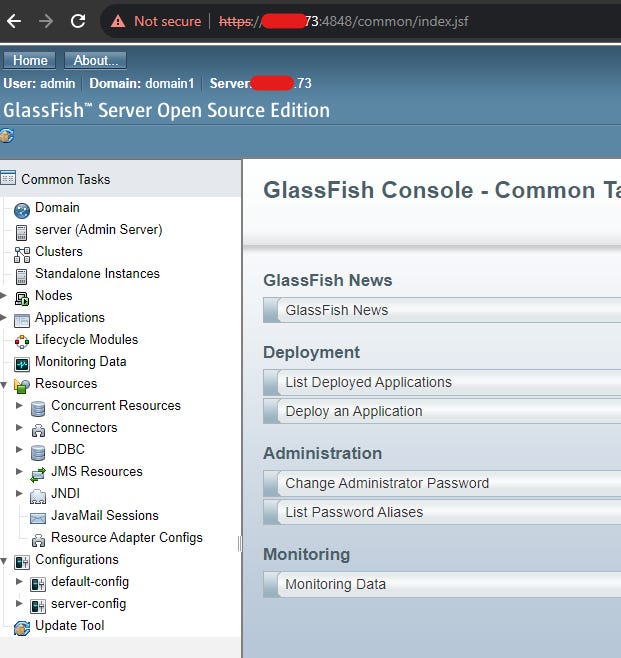Expand the Applications tree branch
Screen dimensions: 621x658
[3, 318]
